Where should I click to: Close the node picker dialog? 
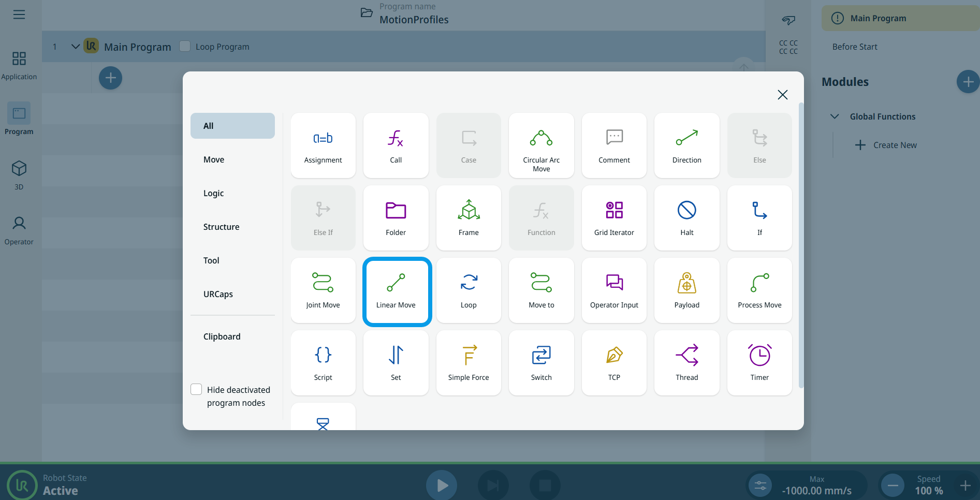pos(782,95)
